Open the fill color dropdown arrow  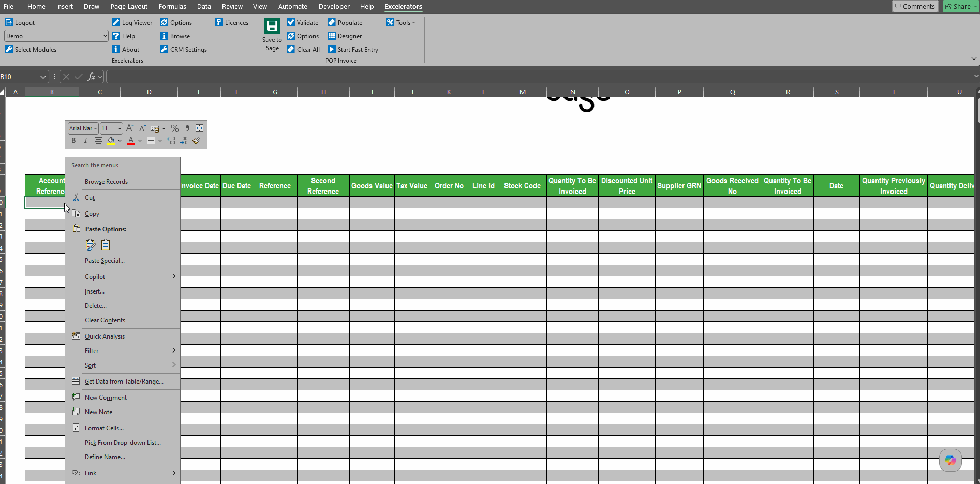tap(120, 141)
